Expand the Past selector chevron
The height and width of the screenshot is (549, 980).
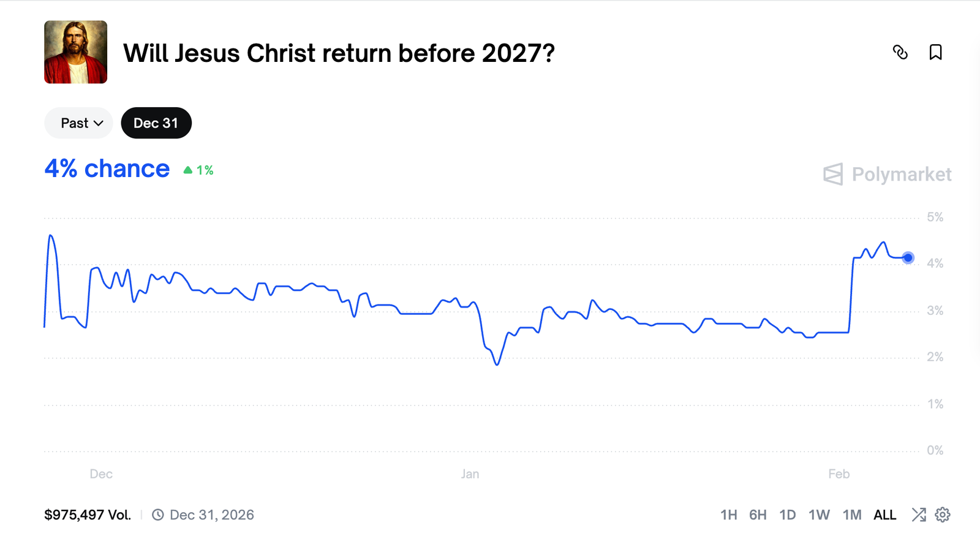click(99, 123)
